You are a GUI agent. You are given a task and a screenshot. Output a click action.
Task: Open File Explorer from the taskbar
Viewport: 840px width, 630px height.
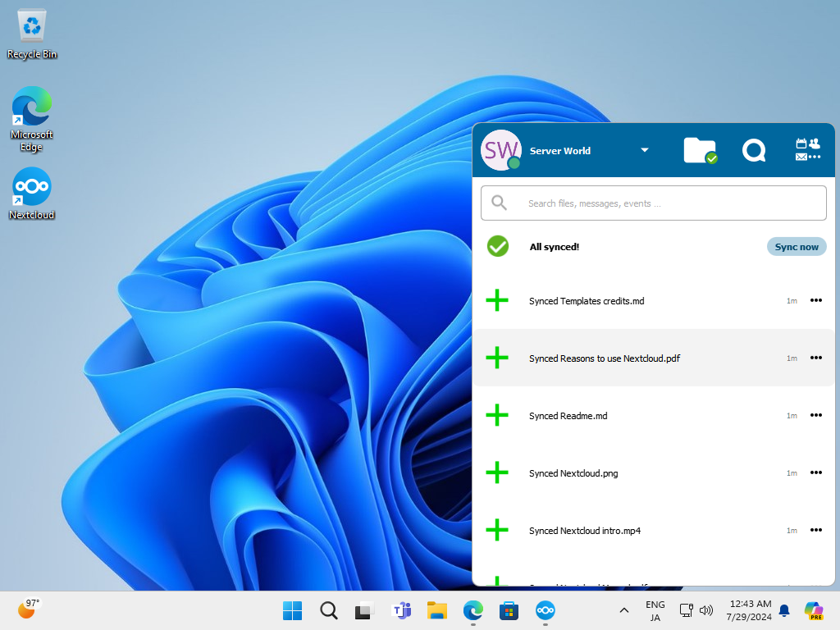pos(437,610)
